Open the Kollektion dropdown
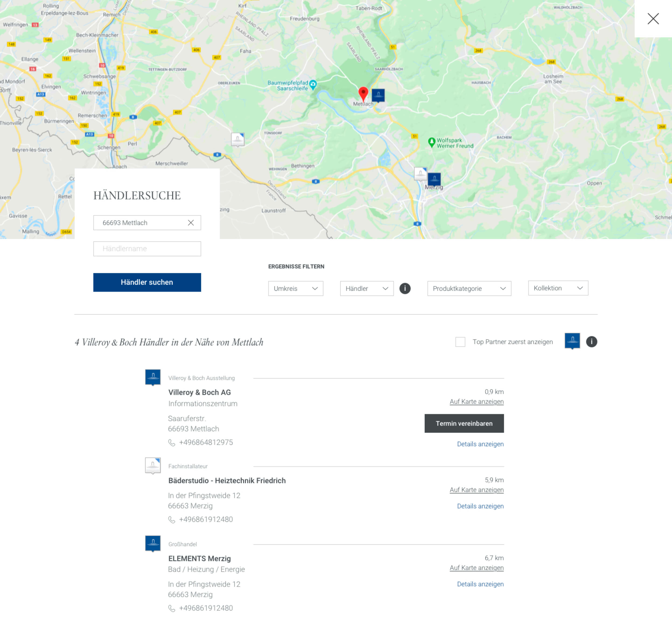The height and width of the screenshot is (619, 672). [x=558, y=288]
